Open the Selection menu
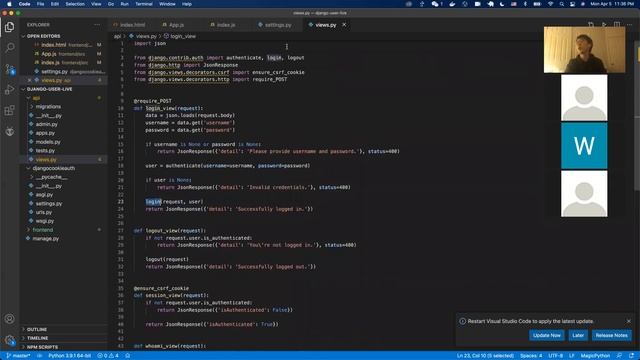 click(75, 4)
